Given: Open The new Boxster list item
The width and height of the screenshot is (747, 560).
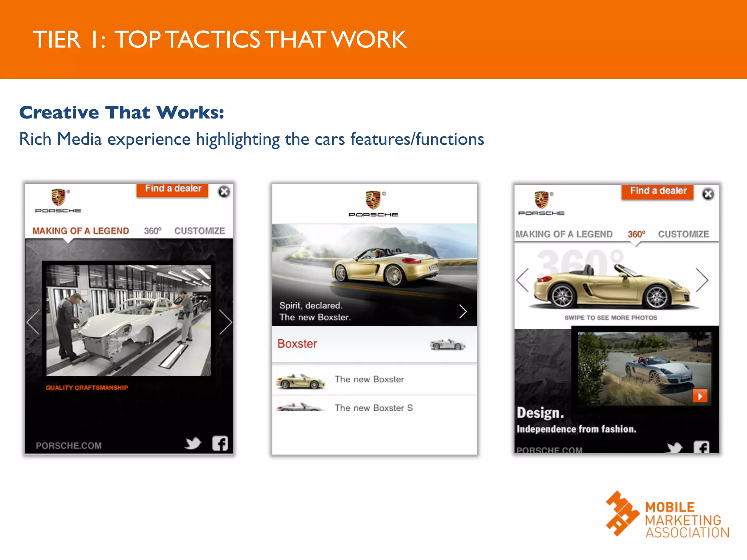Looking at the screenshot, I should pos(374,379).
